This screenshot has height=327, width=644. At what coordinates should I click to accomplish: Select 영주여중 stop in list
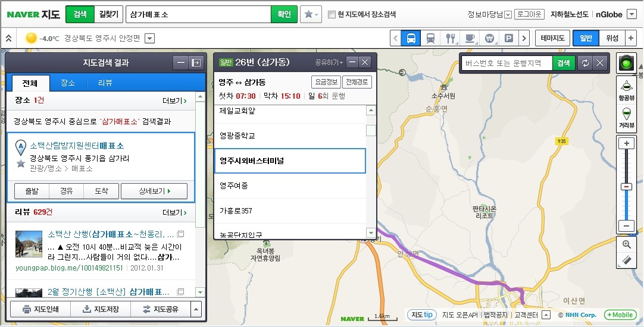tap(290, 186)
